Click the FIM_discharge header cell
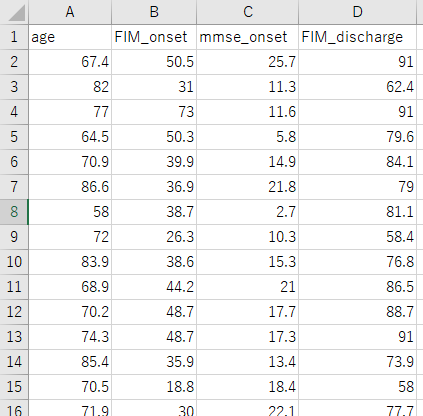Viewport: 423px width, 416px height. [357, 37]
